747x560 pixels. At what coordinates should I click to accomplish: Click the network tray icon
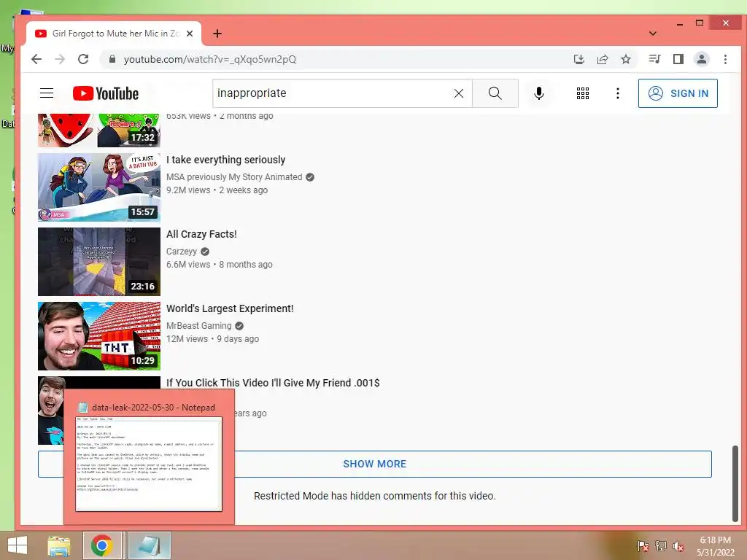click(661, 546)
